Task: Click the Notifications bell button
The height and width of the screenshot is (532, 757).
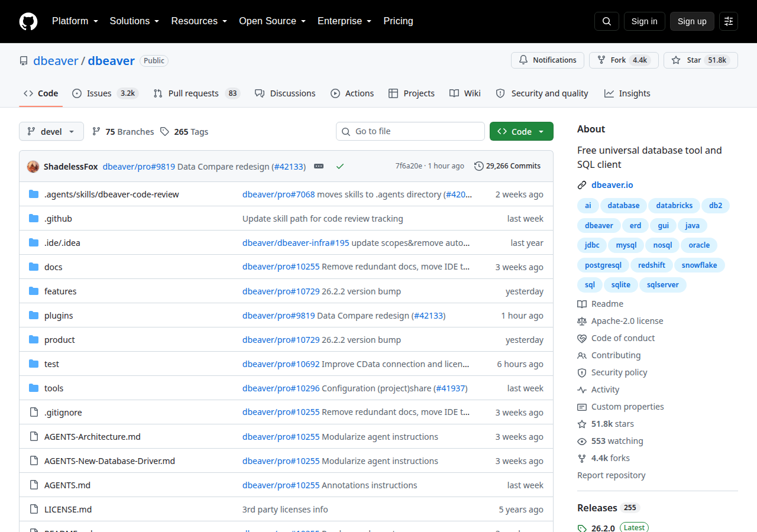Action: [x=548, y=60]
